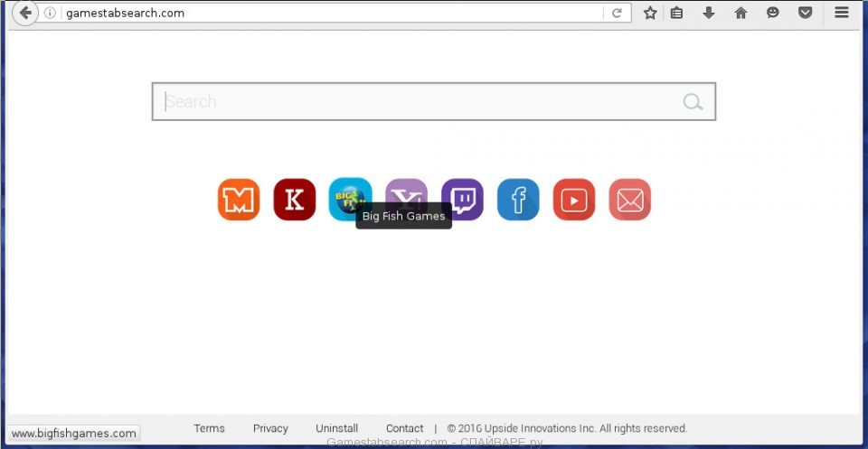868x449 pixels.
Task: Open the Terms link in footer
Action: click(209, 428)
